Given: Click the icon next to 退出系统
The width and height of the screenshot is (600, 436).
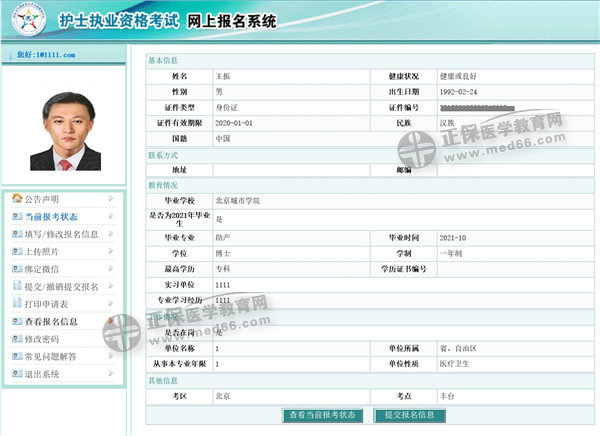Looking at the screenshot, I should tap(17, 374).
